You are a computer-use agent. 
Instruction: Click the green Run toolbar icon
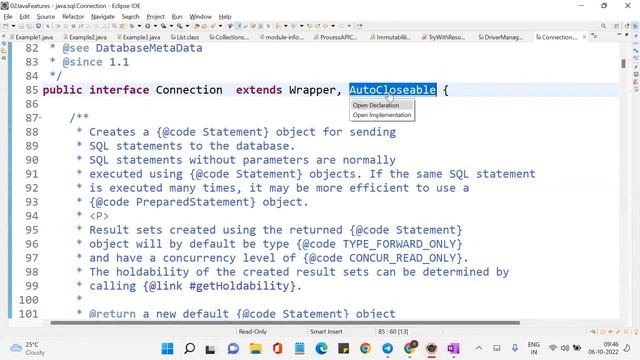(x=147, y=26)
